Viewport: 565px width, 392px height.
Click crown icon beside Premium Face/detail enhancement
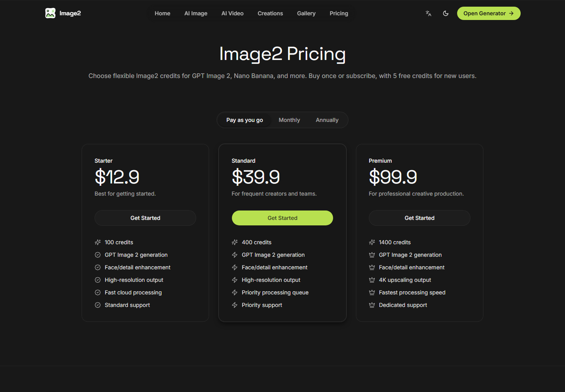[x=372, y=267]
